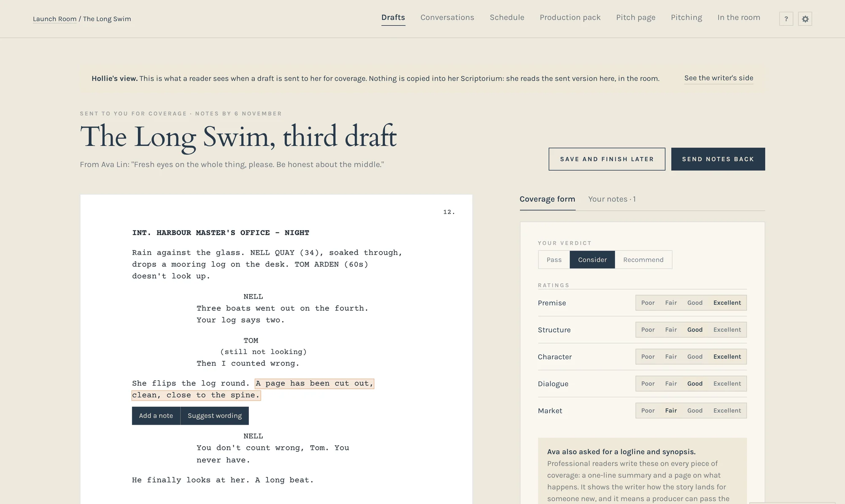Click Send Notes Back button
This screenshot has width=845, height=504.
(x=718, y=159)
